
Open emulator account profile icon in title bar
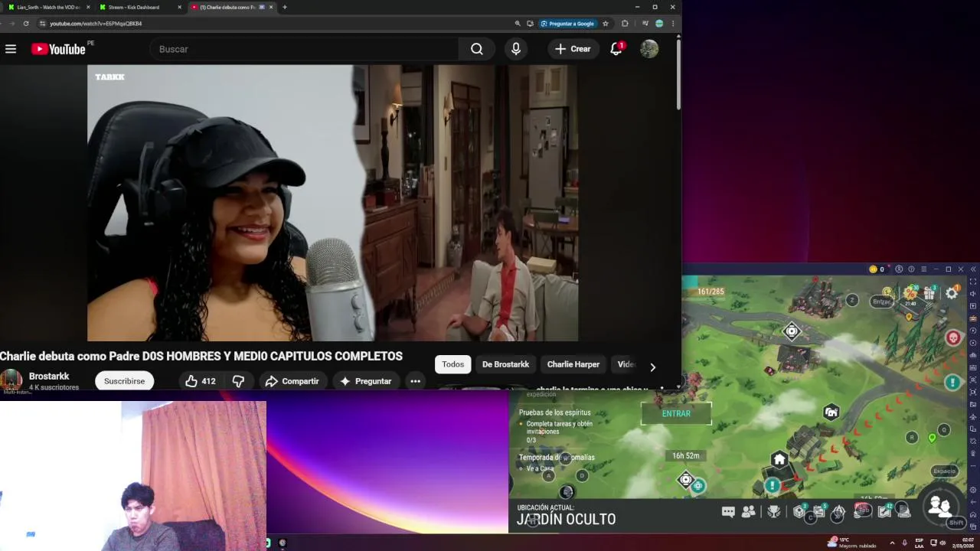point(899,269)
